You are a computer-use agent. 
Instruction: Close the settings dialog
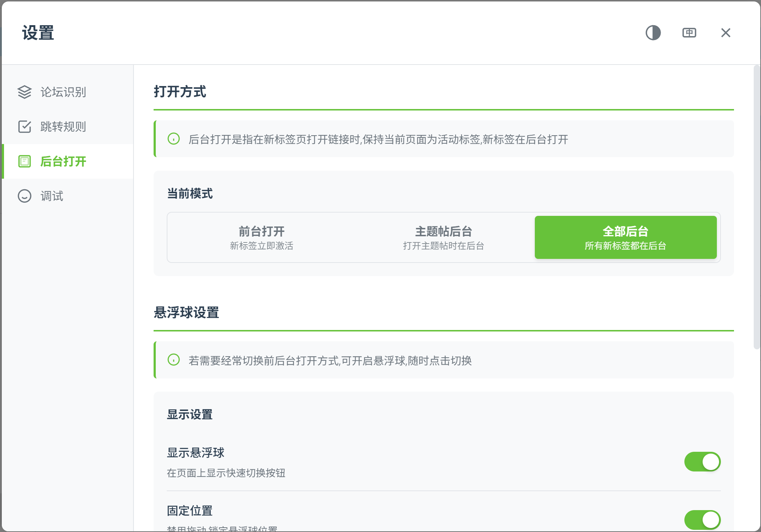tap(726, 33)
